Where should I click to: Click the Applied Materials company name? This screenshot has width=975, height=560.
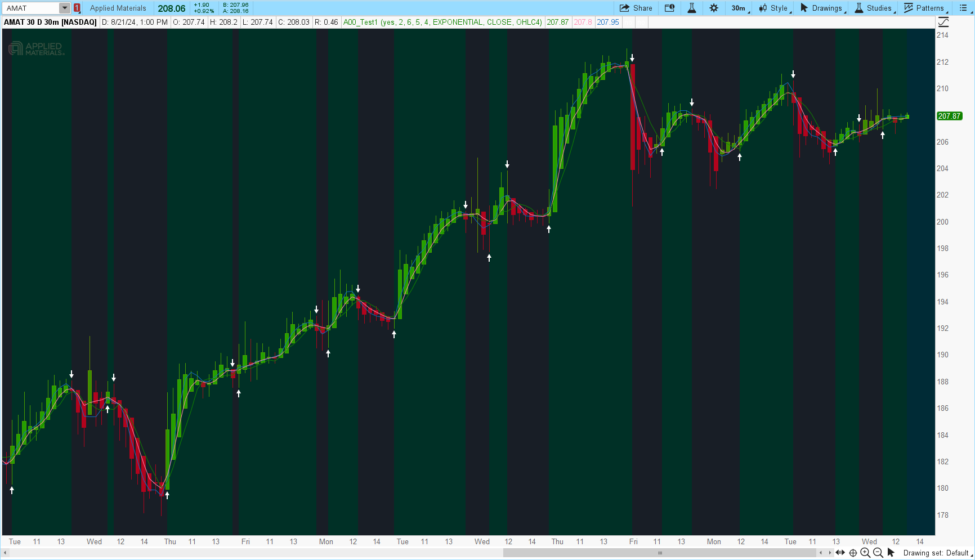tap(118, 8)
